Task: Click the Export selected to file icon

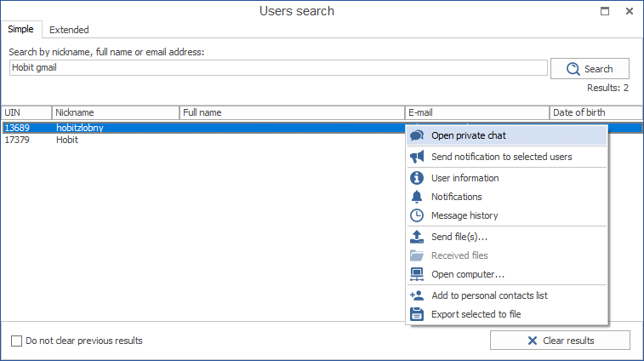Action: [417, 314]
